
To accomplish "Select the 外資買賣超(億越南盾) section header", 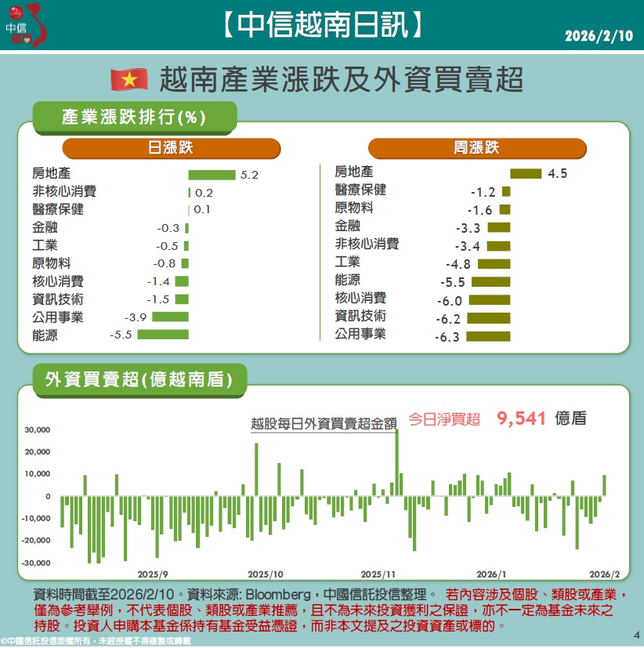I will (x=139, y=380).
